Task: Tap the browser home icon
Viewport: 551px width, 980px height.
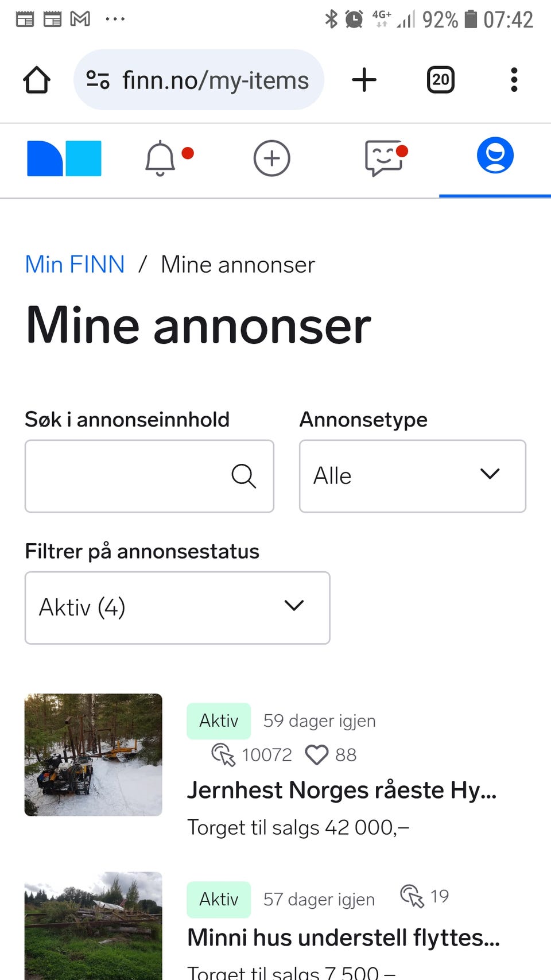Action: (37, 80)
